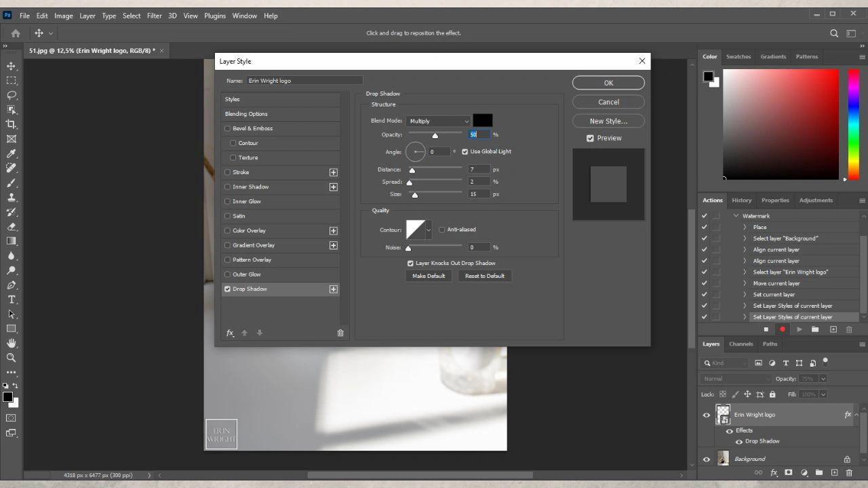Expand the Place action step
This screenshot has width=868, height=488.
click(x=745, y=227)
